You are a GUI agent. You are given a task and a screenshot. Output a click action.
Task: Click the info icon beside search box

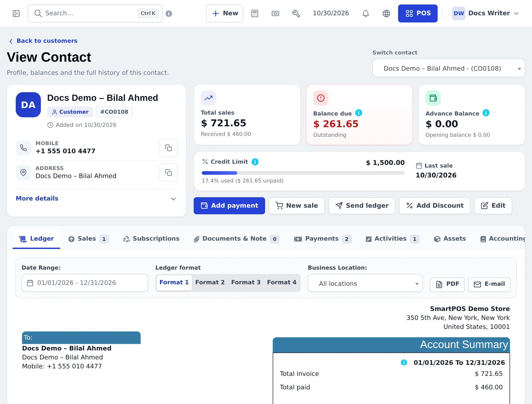tap(169, 13)
